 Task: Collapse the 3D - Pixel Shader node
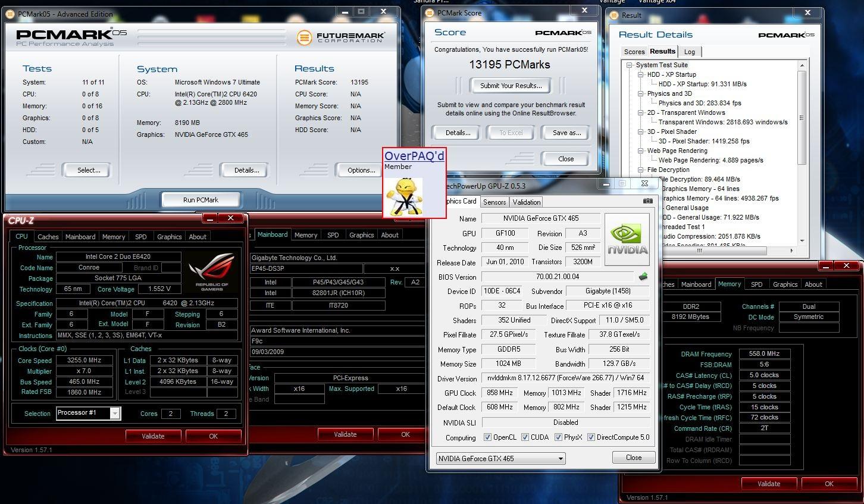(641, 132)
